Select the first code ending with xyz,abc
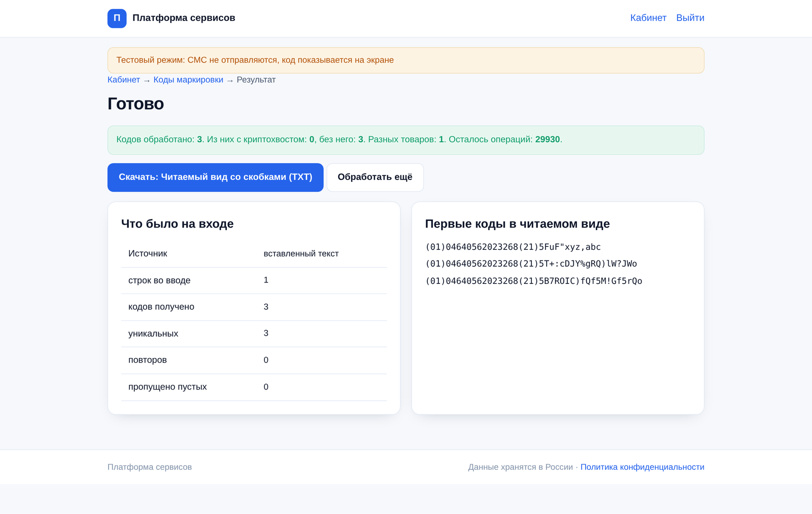Screen dimensions: 812x514 [513, 247]
